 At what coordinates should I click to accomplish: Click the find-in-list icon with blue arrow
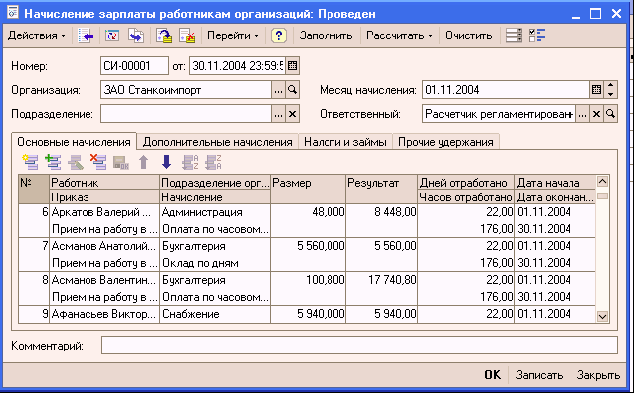pyautogui.click(x=85, y=36)
